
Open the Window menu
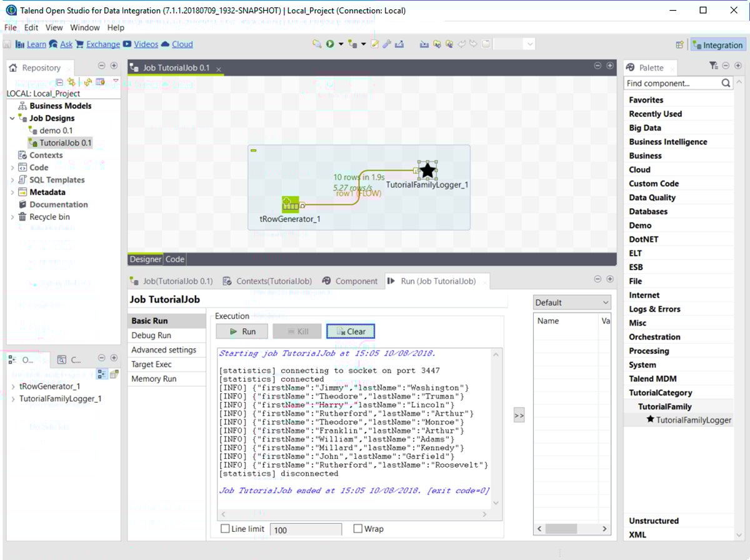pyautogui.click(x=85, y=27)
